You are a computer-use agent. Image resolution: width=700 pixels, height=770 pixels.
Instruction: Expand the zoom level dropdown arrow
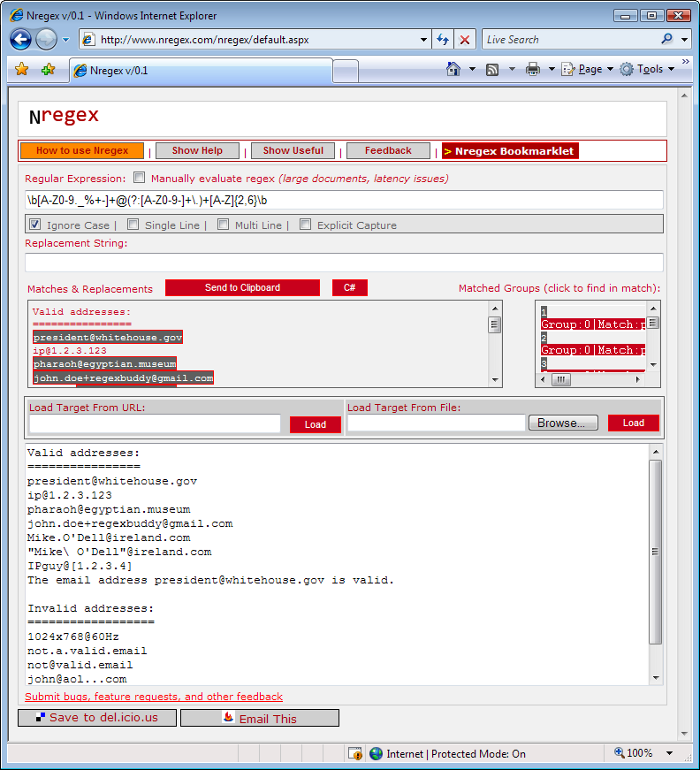pos(670,753)
